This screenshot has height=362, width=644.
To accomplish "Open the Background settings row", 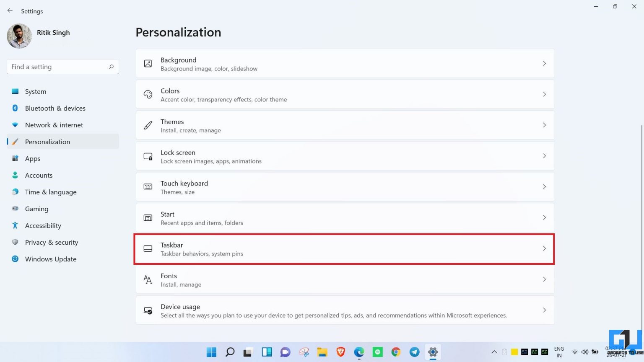I will pos(345,63).
